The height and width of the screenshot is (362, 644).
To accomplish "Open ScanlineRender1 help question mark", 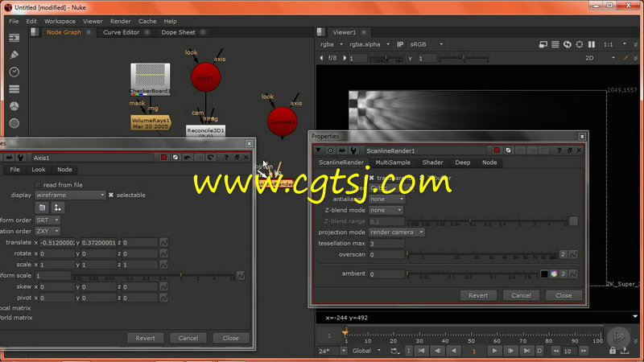I will pyautogui.click(x=559, y=150).
